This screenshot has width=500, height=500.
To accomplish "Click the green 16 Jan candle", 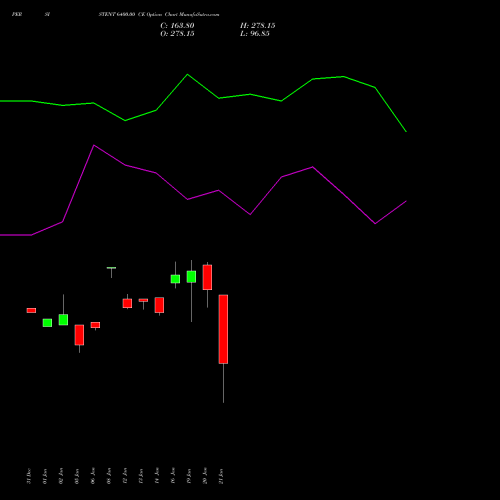I will point(175,279).
